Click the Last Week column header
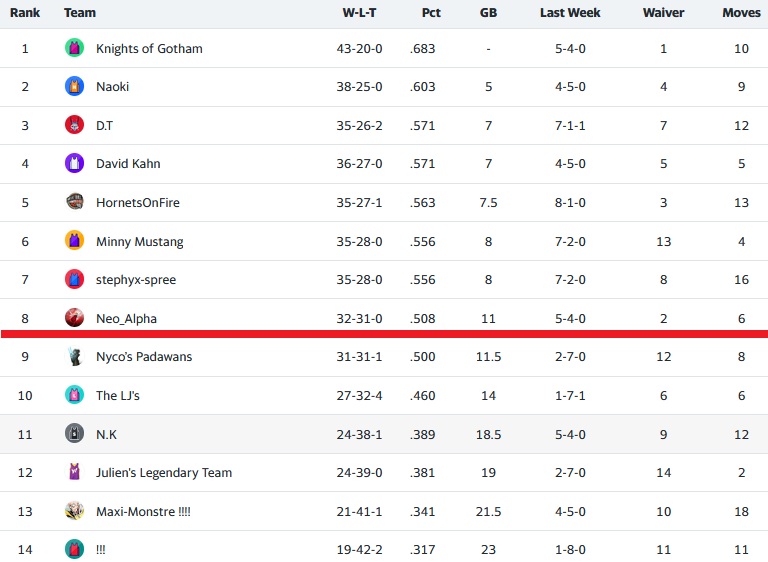768x562 pixels. point(570,13)
